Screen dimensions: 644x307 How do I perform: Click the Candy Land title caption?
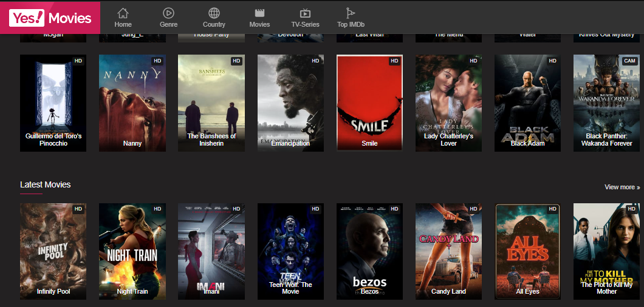[x=448, y=291]
